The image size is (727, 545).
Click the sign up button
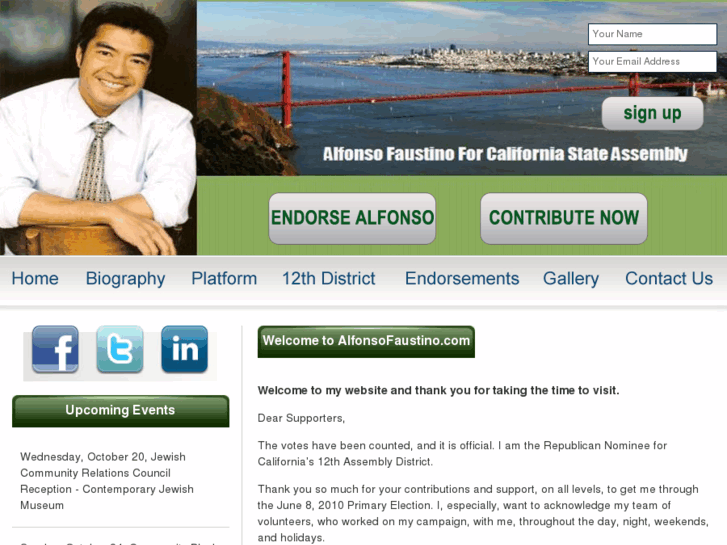click(652, 114)
